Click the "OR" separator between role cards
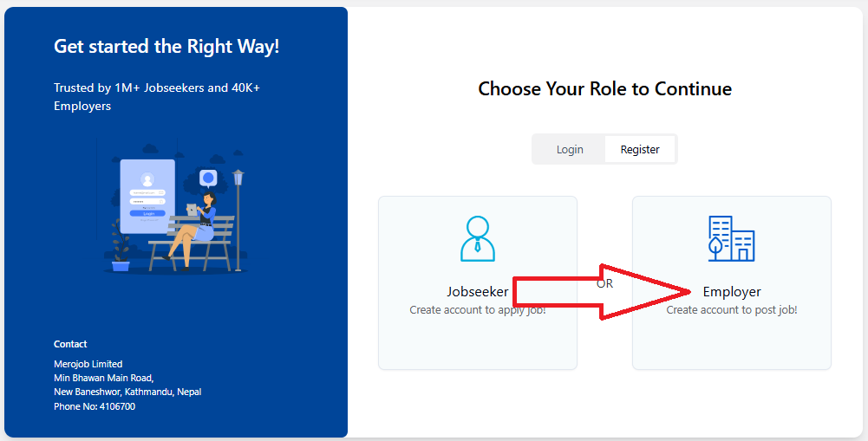Viewport: 868px width, 441px height. pos(604,284)
